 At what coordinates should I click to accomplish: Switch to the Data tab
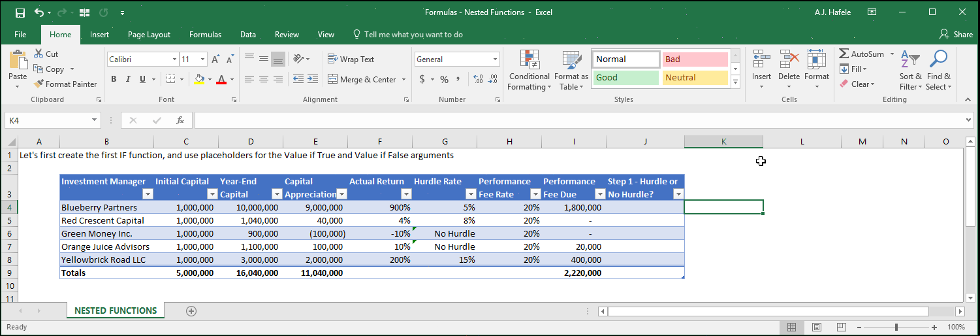tap(248, 35)
